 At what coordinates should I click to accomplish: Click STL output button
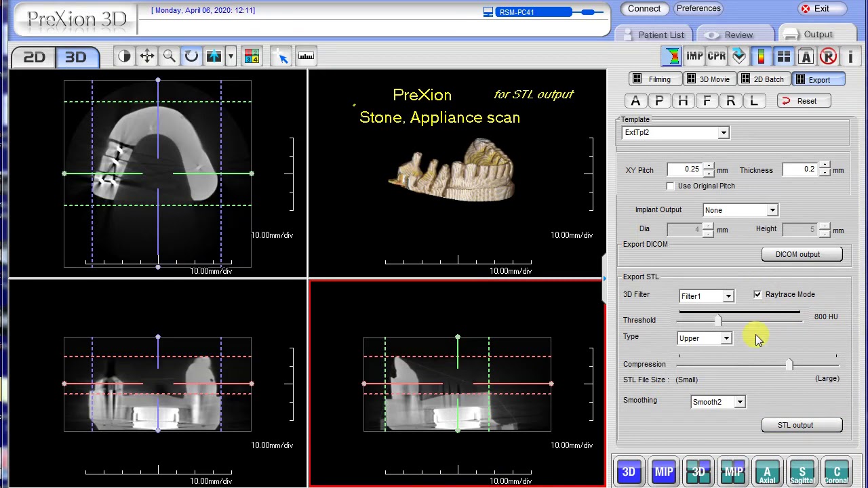802,425
